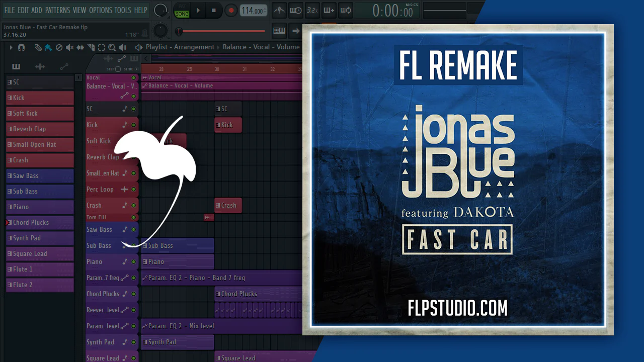
Task: Select the Kick pattern in picker
Action: 40,98
